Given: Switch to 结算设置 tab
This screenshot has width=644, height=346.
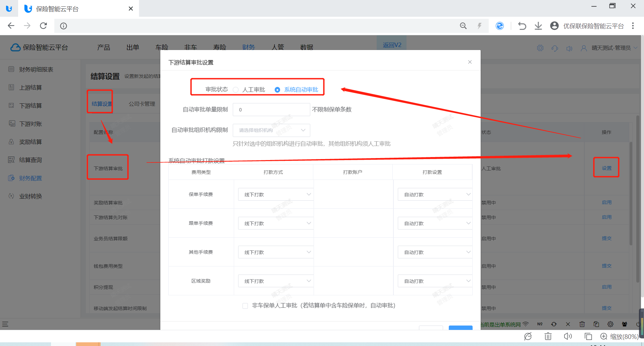Looking at the screenshot, I should tap(102, 104).
